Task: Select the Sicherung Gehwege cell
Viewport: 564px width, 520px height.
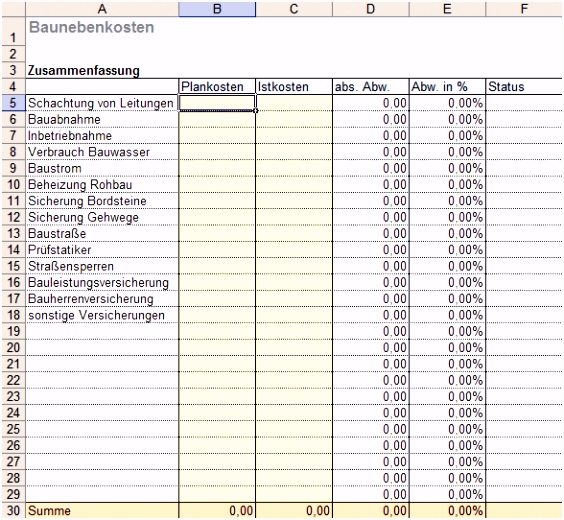Action: (102, 217)
